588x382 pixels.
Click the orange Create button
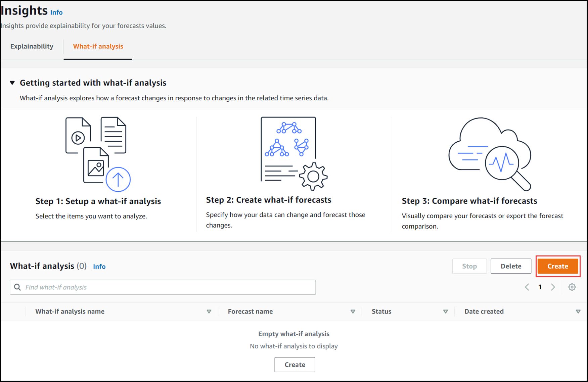click(x=558, y=266)
